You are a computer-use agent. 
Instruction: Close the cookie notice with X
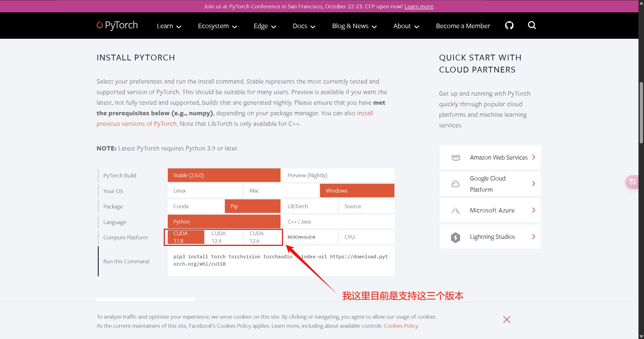coord(507,319)
